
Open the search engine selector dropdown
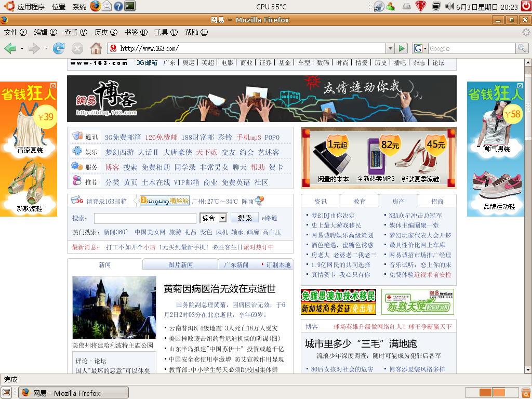[x=420, y=48]
